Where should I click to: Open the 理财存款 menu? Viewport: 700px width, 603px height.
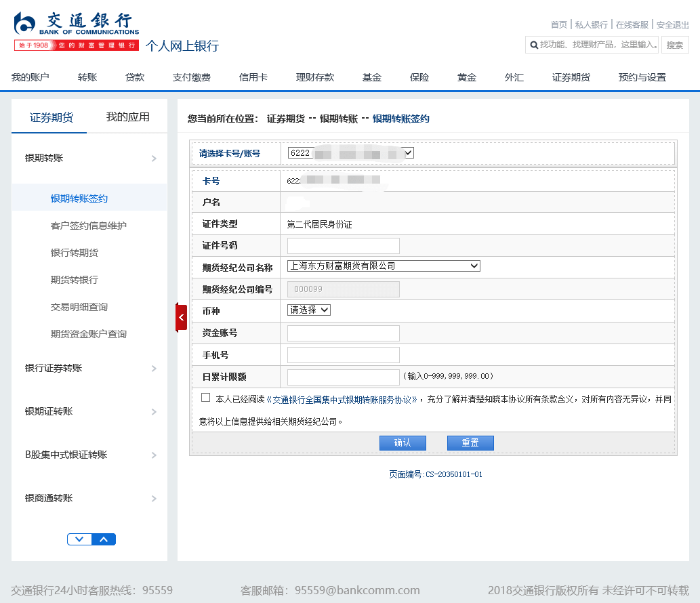[314, 77]
